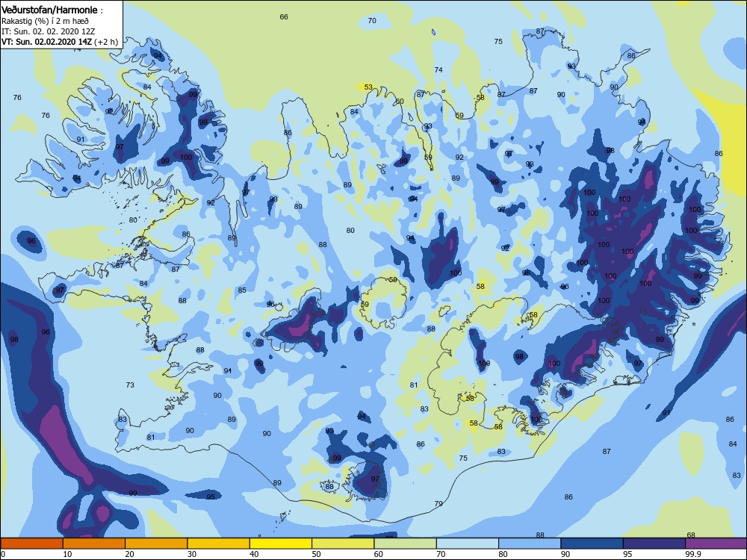Image resolution: width=747 pixels, height=560 pixels.
Task: Click the 'Veðurstofan/Harmonie' title text
Action: pyautogui.click(x=49, y=10)
